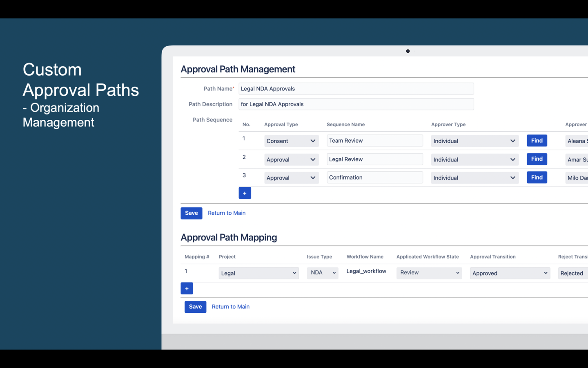Follow Return to Main link under Path Mapping
The width and height of the screenshot is (588, 368).
click(231, 307)
